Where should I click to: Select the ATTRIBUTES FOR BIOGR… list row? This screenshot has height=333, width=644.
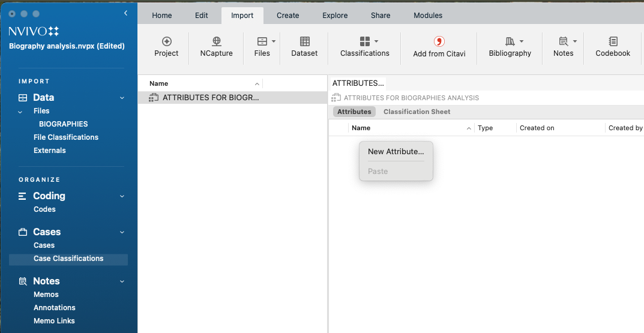click(x=210, y=98)
